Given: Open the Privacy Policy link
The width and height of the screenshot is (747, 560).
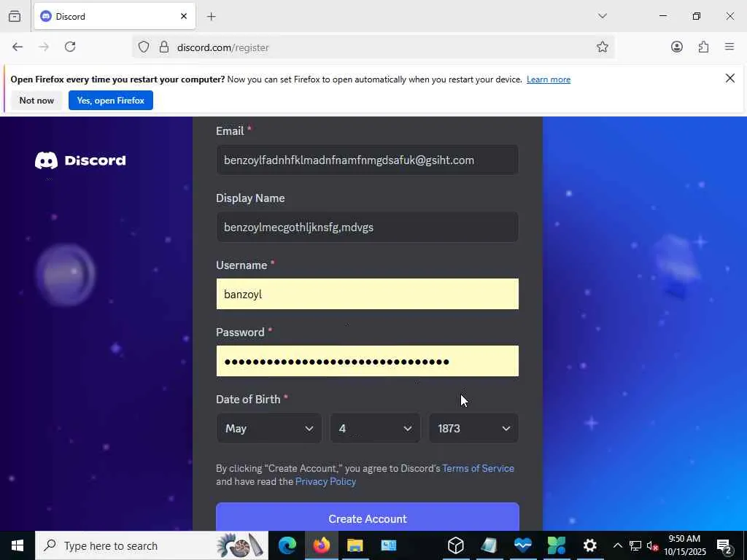Looking at the screenshot, I should point(325,481).
